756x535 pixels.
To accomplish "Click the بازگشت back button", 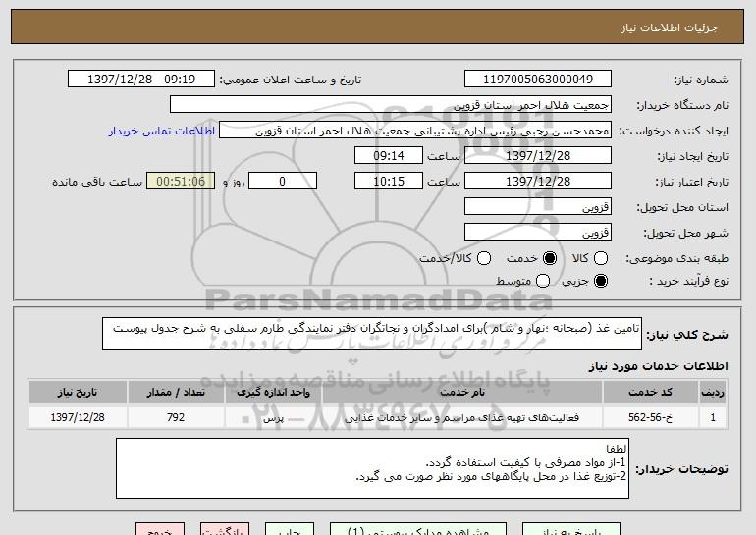I will tap(225, 529).
